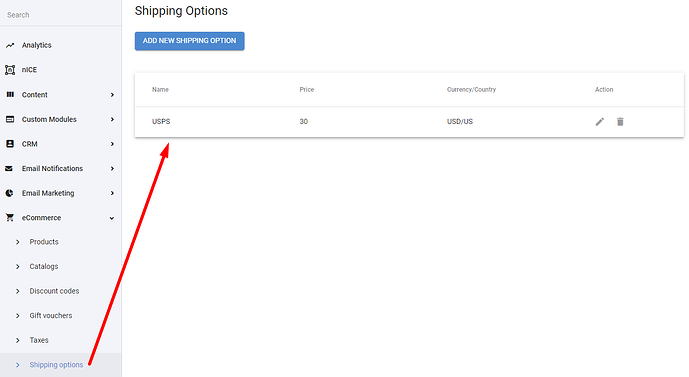689x377 pixels.
Task: Go to Catalogs under eCommerce
Action: tap(44, 266)
